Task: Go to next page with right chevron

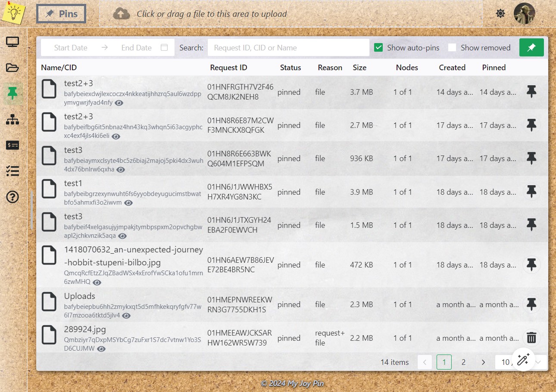Action: click(x=483, y=362)
